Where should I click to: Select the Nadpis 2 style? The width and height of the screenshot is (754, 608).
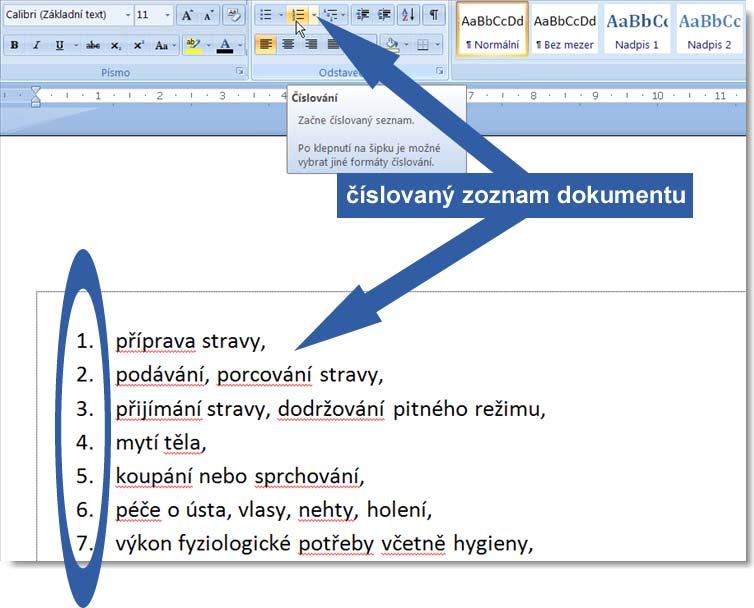tap(710, 29)
